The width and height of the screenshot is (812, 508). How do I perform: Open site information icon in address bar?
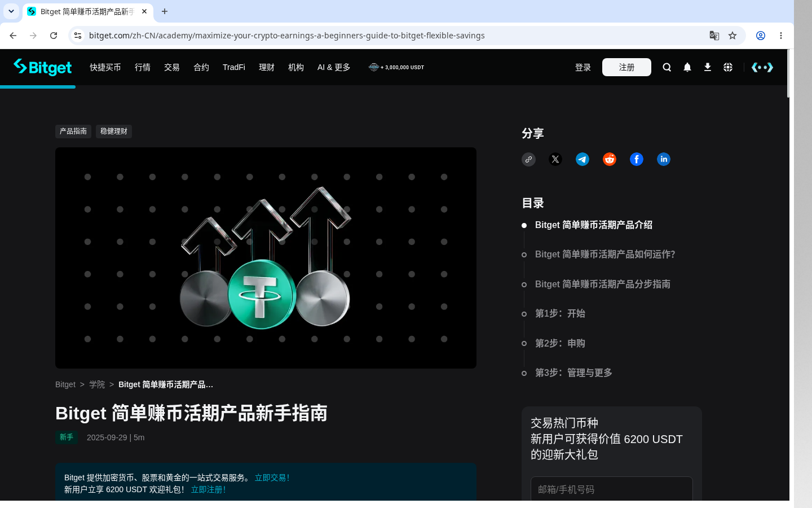78,36
